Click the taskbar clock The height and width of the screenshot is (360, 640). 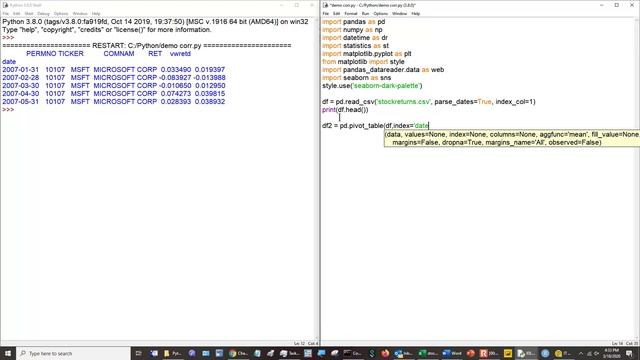611,353
